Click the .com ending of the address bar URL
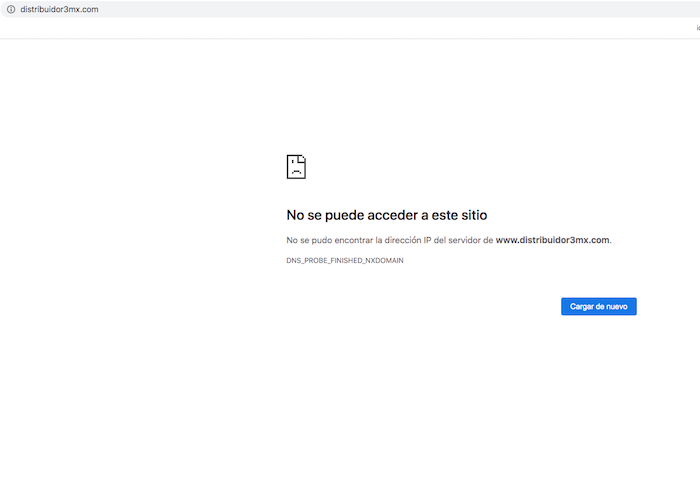The width and height of the screenshot is (700, 494). [x=90, y=9]
